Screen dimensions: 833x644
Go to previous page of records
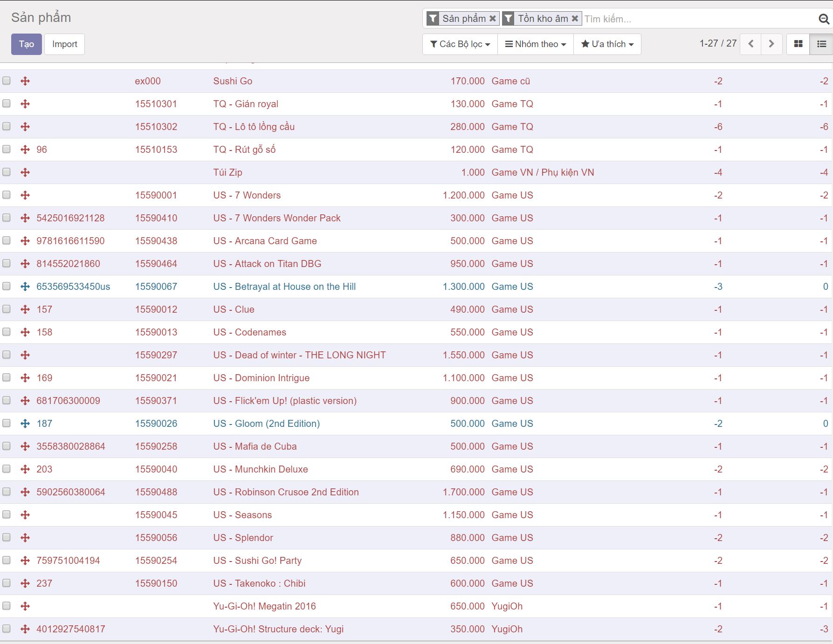click(x=750, y=44)
